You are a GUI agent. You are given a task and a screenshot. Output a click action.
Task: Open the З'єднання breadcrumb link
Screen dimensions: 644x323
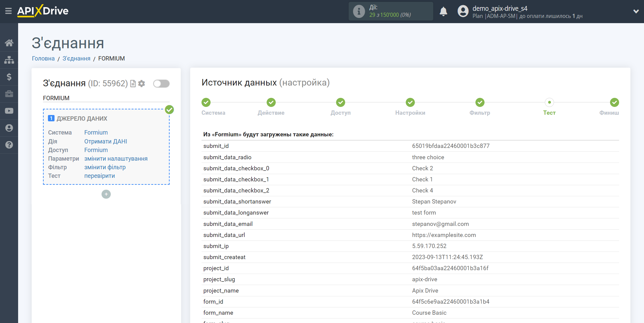pyautogui.click(x=76, y=58)
